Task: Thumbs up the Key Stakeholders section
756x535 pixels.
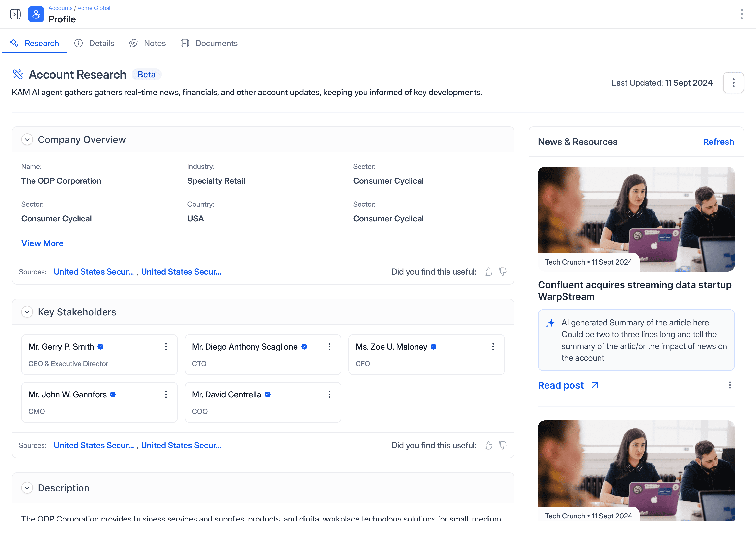Action: point(488,445)
